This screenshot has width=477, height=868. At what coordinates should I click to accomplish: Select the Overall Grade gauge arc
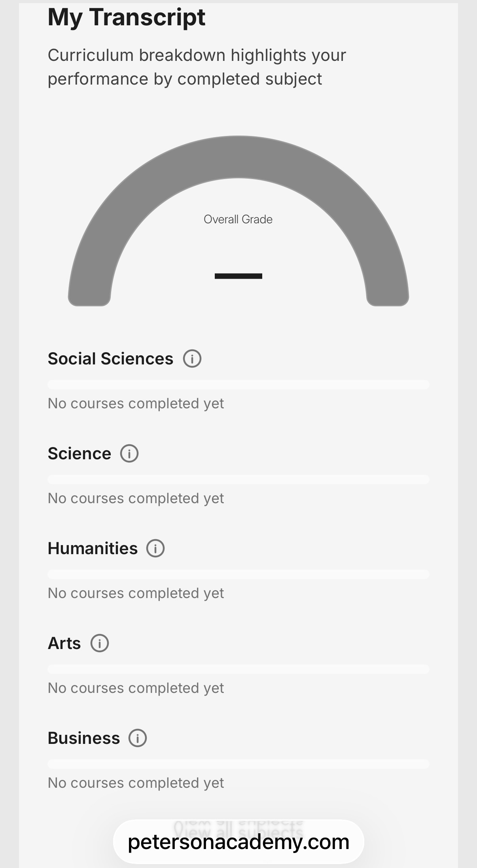tap(238, 157)
